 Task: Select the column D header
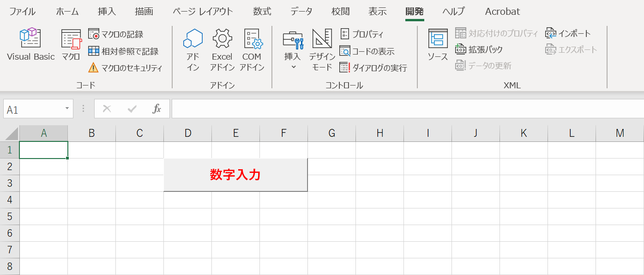[x=187, y=133]
